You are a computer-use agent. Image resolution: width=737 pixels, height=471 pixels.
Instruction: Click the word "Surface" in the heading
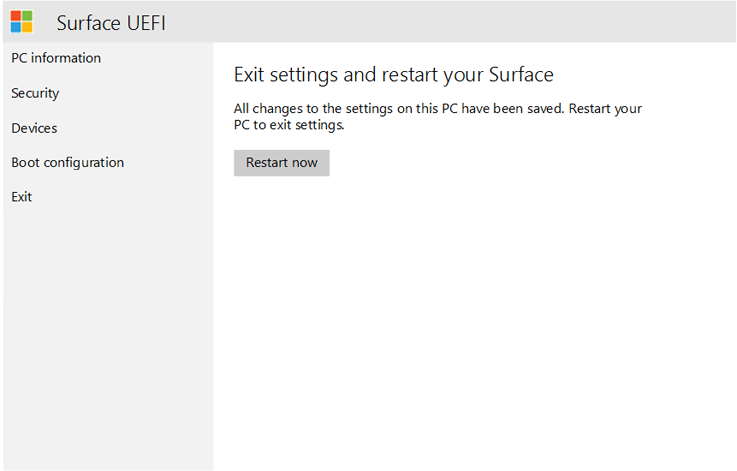(521, 75)
